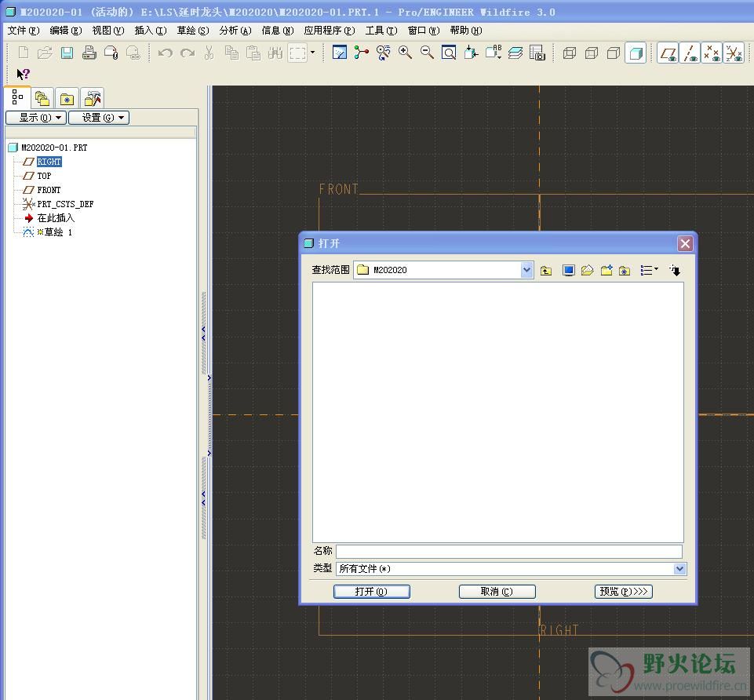
Task: Click the Layers toolbar icon
Action: (515, 53)
